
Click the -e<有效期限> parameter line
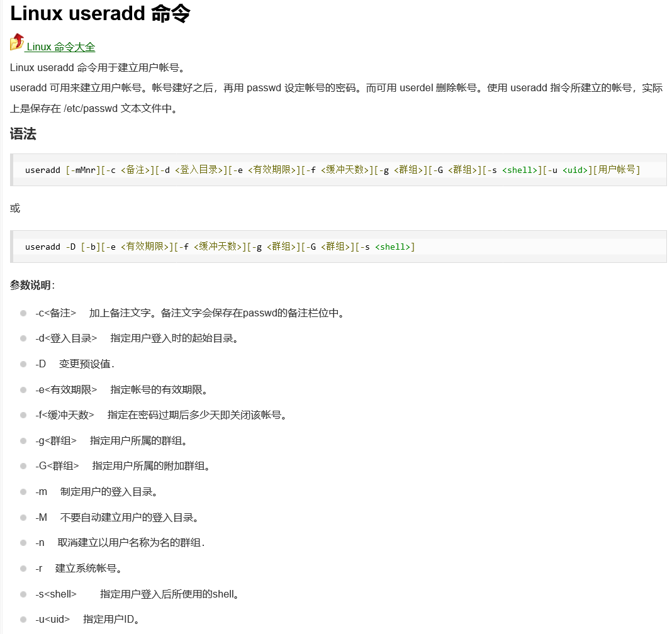(x=121, y=390)
